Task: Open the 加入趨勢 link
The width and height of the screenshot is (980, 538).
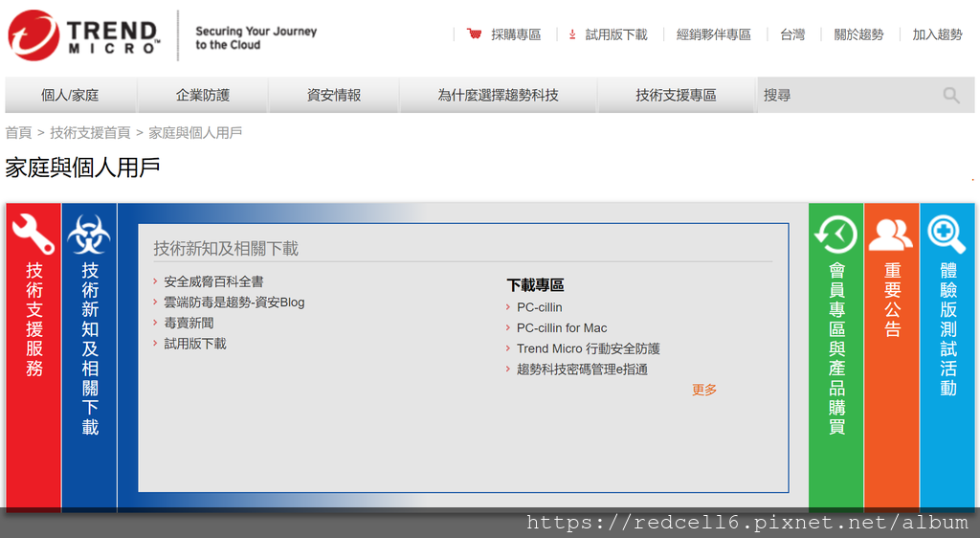Action: [938, 34]
